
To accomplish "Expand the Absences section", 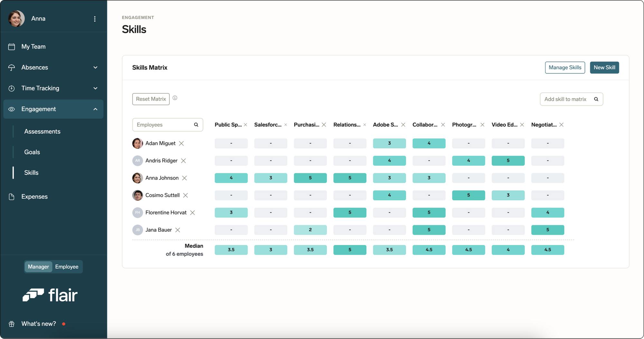I will coord(95,67).
